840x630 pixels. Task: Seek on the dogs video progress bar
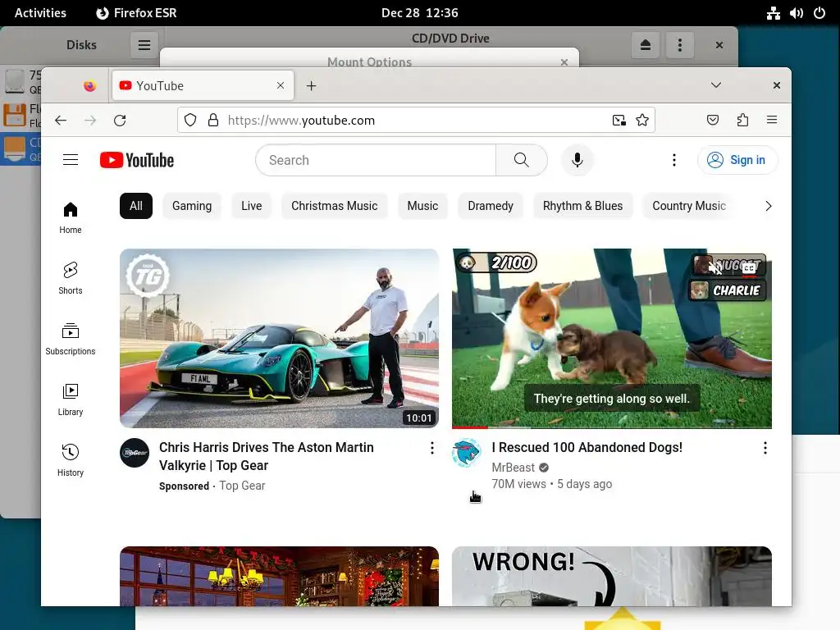[x=612, y=427]
